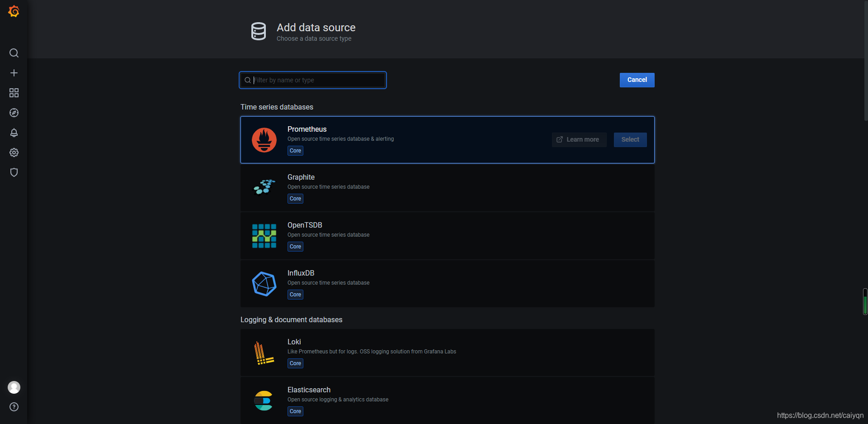Choose the Elasticsearch data source title

click(x=309, y=390)
